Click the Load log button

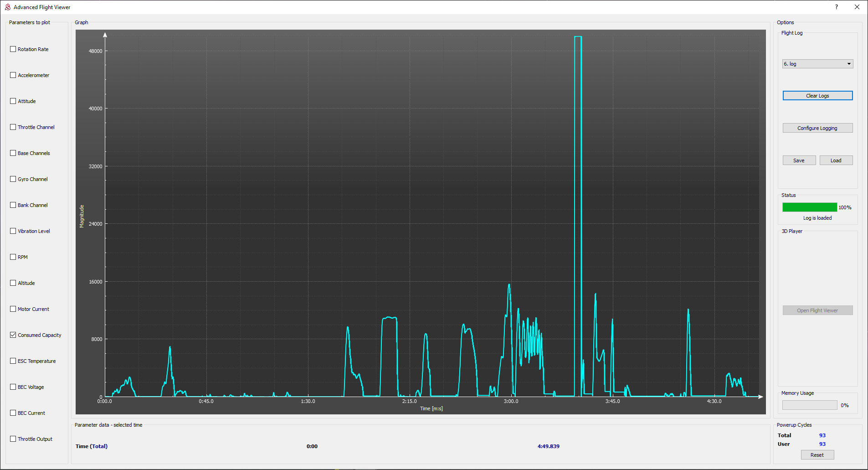pos(836,160)
